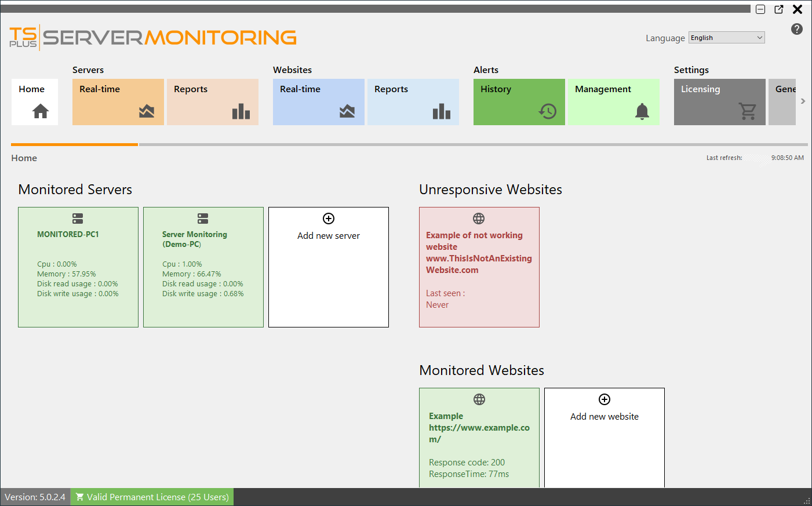Click the globe icon on the unresponsive website tile
The height and width of the screenshot is (506, 812).
pyautogui.click(x=479, y=219)
